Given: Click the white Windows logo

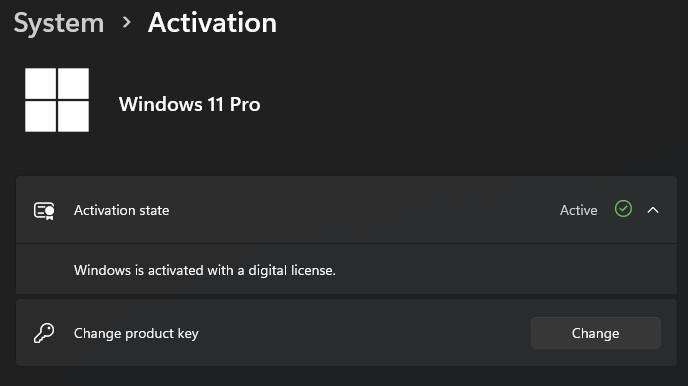Looking at the screenshot, I should pos(57,100).
